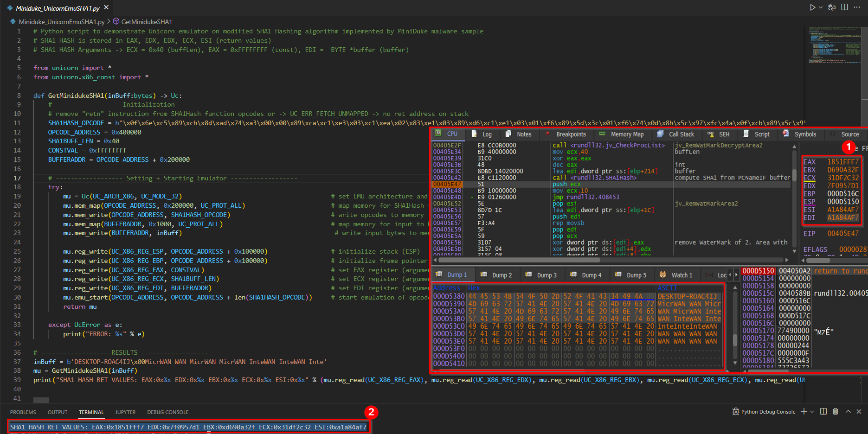Viewport: 868px width, 434px height.
Task: Open the CPU tab in debugger
Action: click(447, 134)
